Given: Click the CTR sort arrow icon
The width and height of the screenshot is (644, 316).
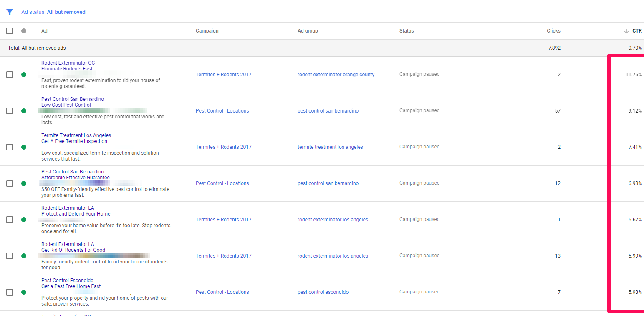Looking at the screenshot, I should click(x=626, y=31).
